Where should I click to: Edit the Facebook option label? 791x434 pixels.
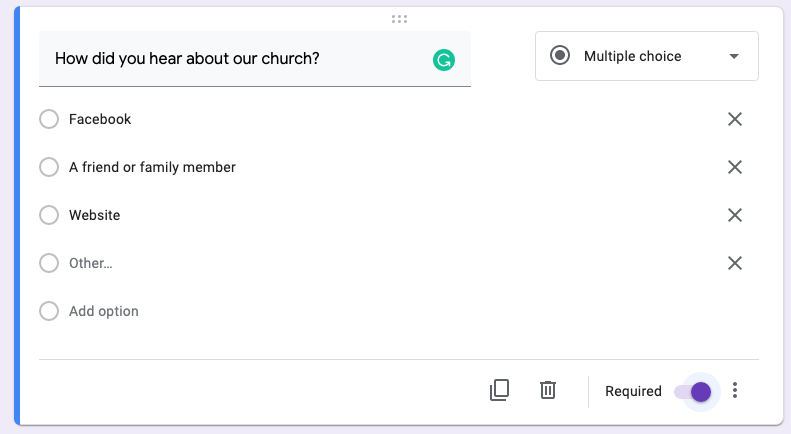(100, 119)
